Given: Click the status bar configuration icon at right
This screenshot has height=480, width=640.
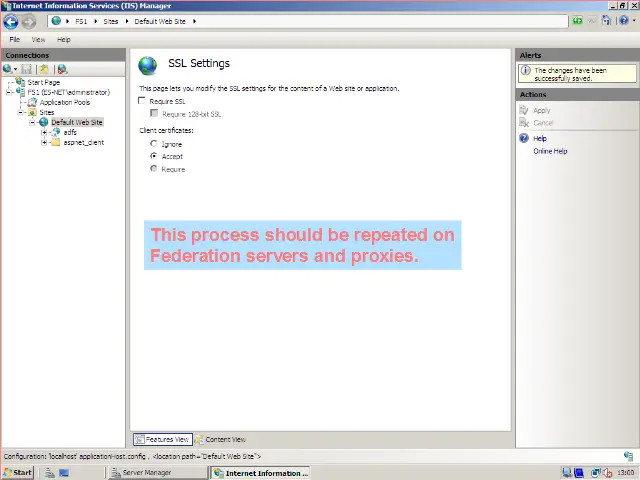Looking at the screenshot, I should click(x=628, y=456).
